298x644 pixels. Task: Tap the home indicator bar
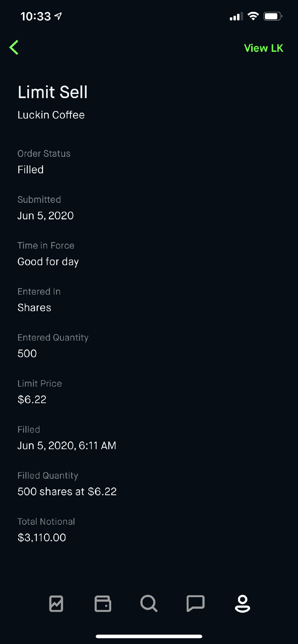click(x=149, y=636)
